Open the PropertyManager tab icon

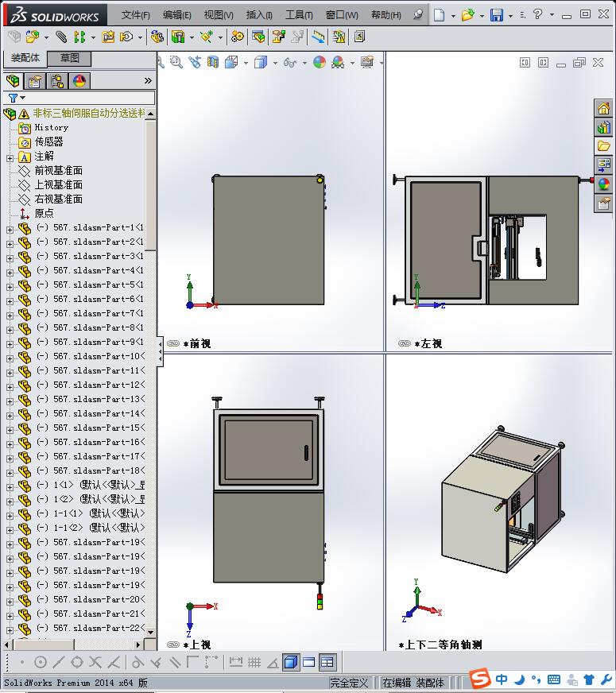click(34, 81)
